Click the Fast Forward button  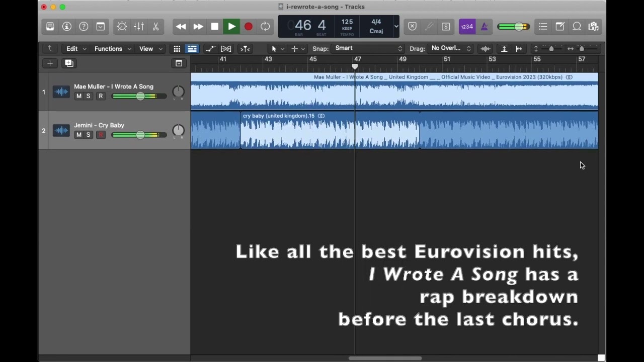pyautogui.click(x=198, y=27)
